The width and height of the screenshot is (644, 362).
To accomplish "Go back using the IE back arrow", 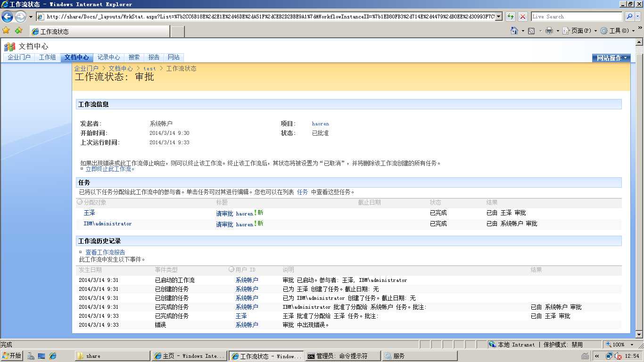I will click(8, 16).
